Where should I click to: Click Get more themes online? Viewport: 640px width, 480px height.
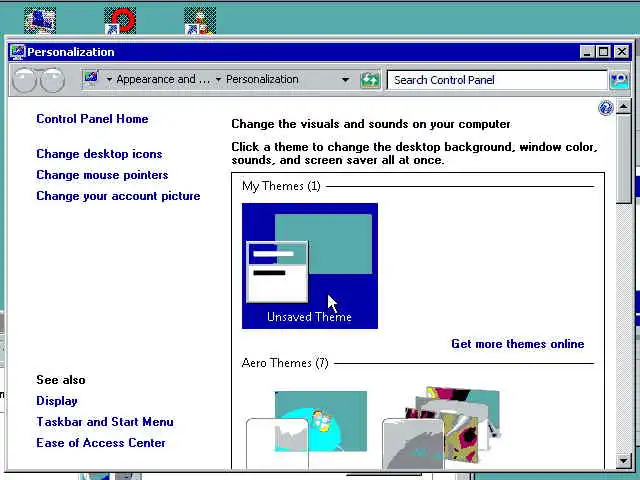518,344
